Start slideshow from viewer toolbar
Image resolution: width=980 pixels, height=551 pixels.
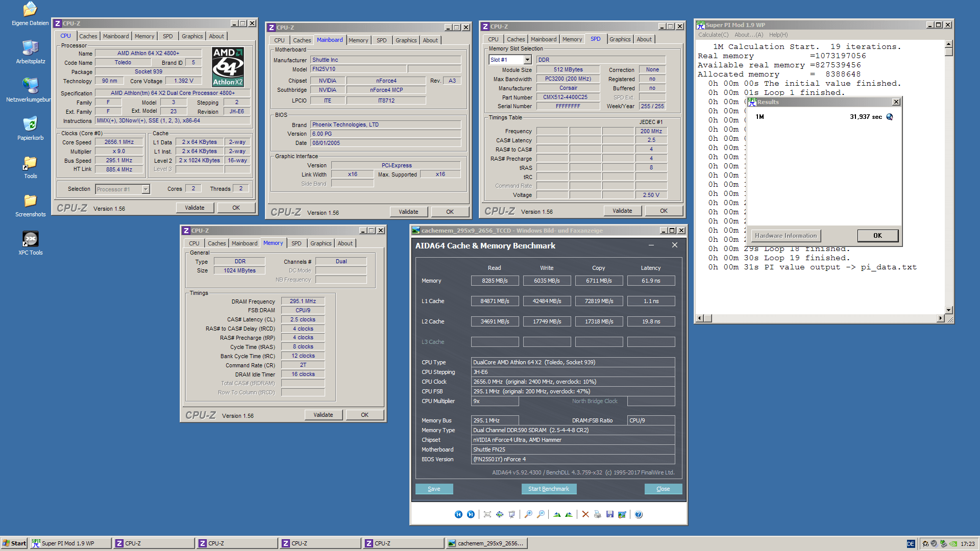click(512, 514)
